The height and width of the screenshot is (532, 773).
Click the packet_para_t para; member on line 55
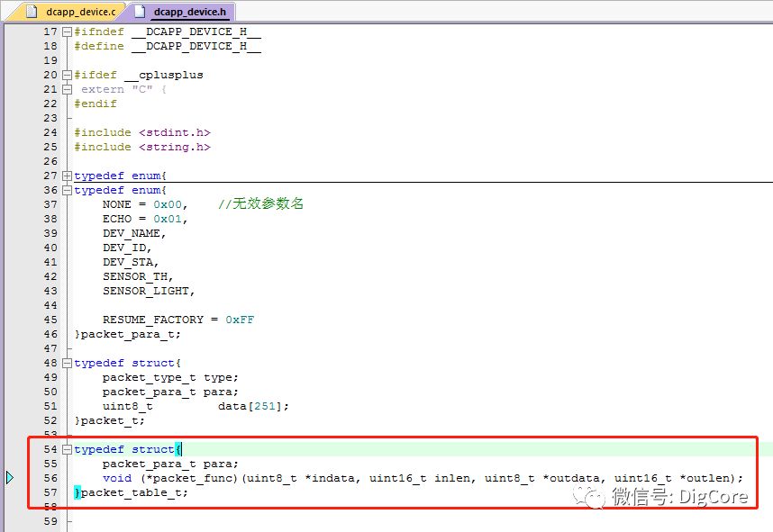170,464
